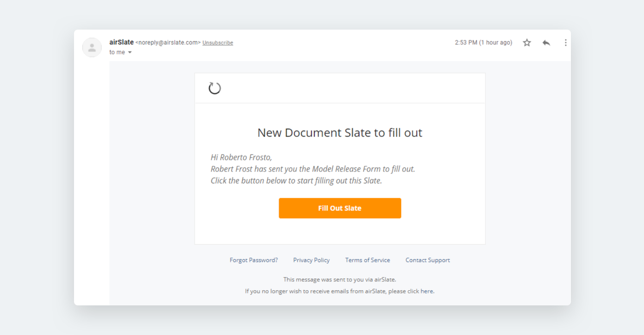644x335 pixels.
Task: Open the Privacy Policy link
Action: [x=311, y=260]
